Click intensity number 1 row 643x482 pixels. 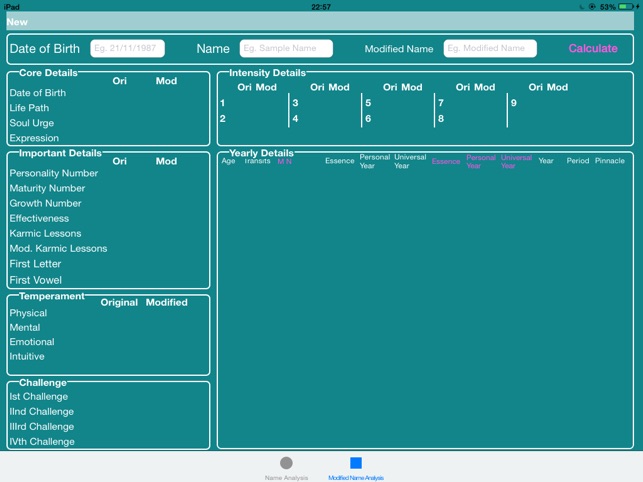(x=222, y=103)
